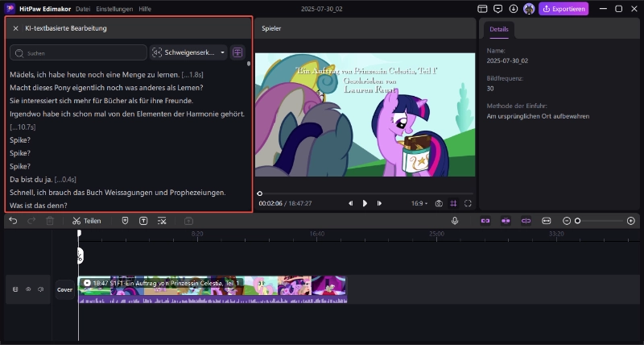Click the timeline ruler at 8:20
The image size is (644, 345).
pos(197,234)
